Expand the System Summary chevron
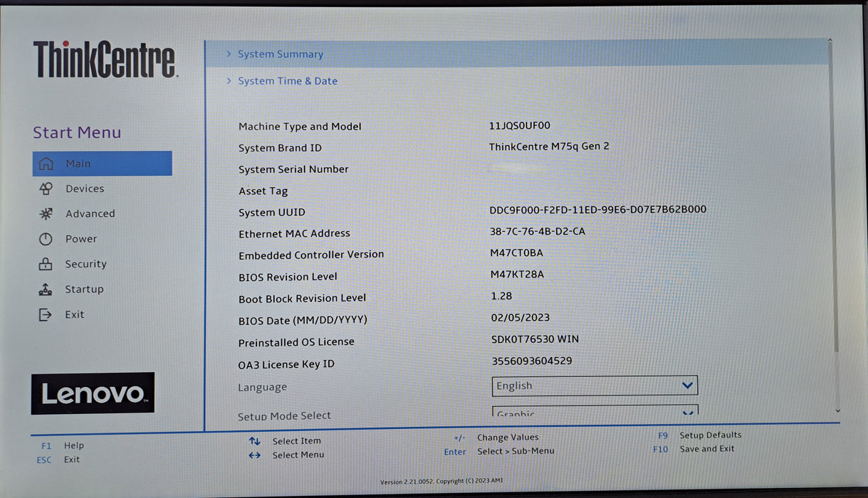 (x=229, y=54)
